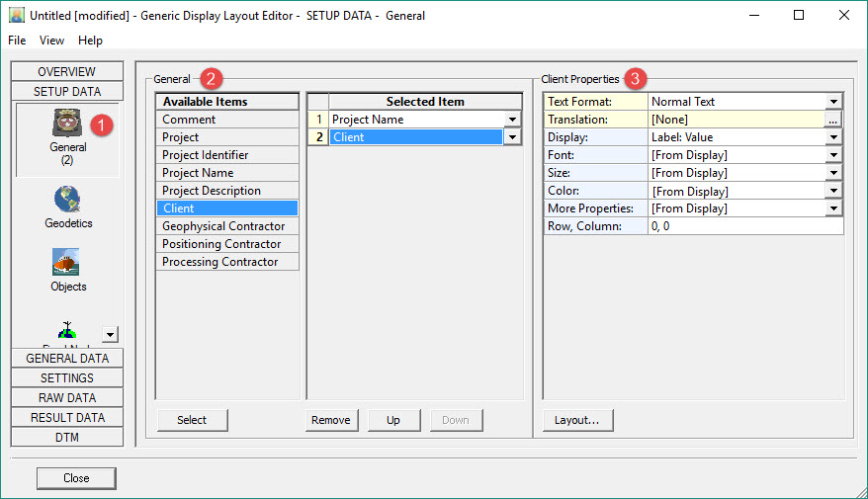Click the Selected Item column header
The width and height of the screenshot is (868, 499).
[x=425, y=102]
